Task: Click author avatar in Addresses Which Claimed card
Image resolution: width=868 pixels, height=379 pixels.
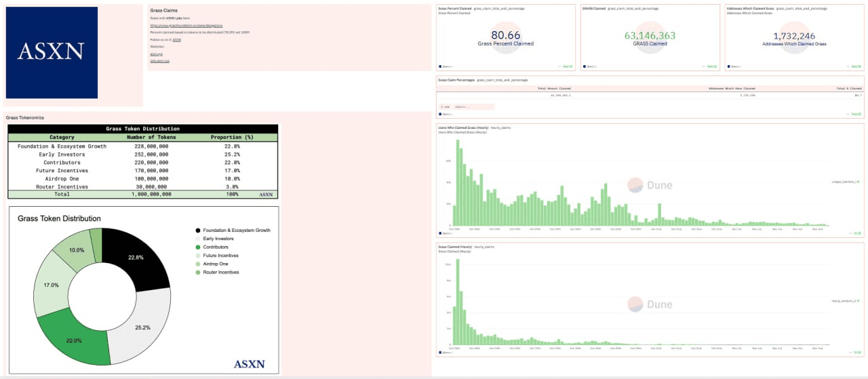Action: coord(728,66)
